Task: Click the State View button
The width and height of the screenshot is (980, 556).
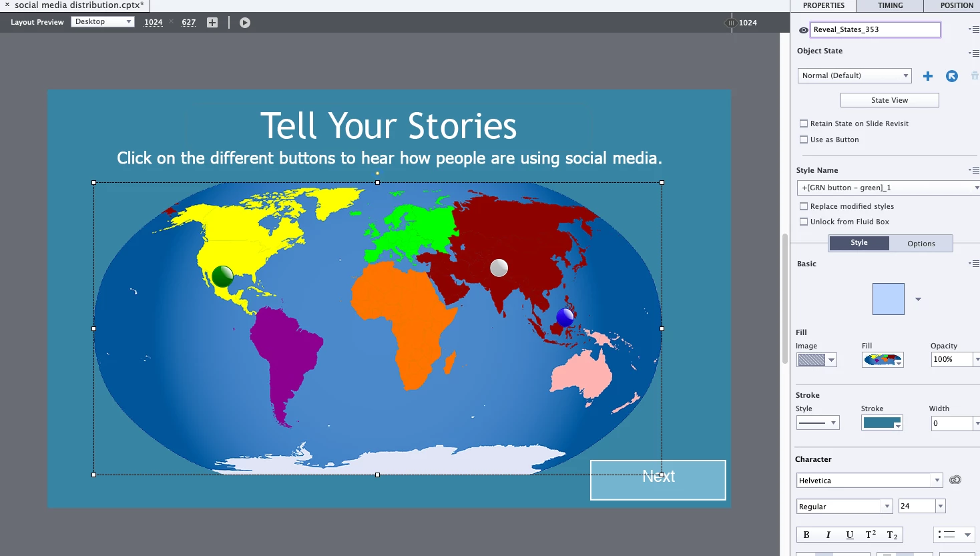Action: click(889, 100)
